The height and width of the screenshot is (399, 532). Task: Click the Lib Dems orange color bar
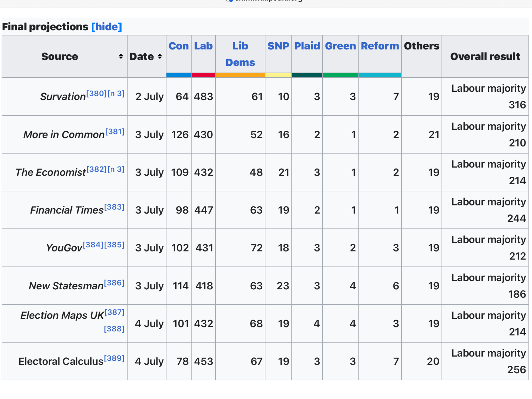coord(240,75)
